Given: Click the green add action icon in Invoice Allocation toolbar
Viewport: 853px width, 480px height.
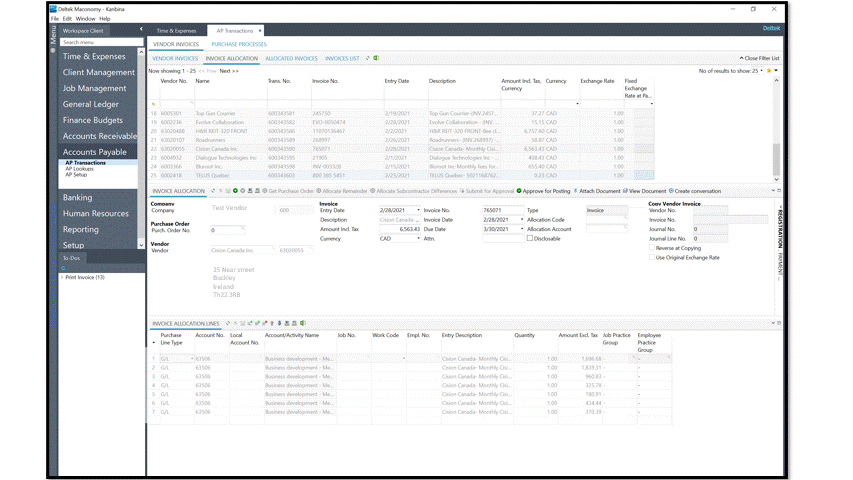Looking at the screenshot, I should [235, 191].
